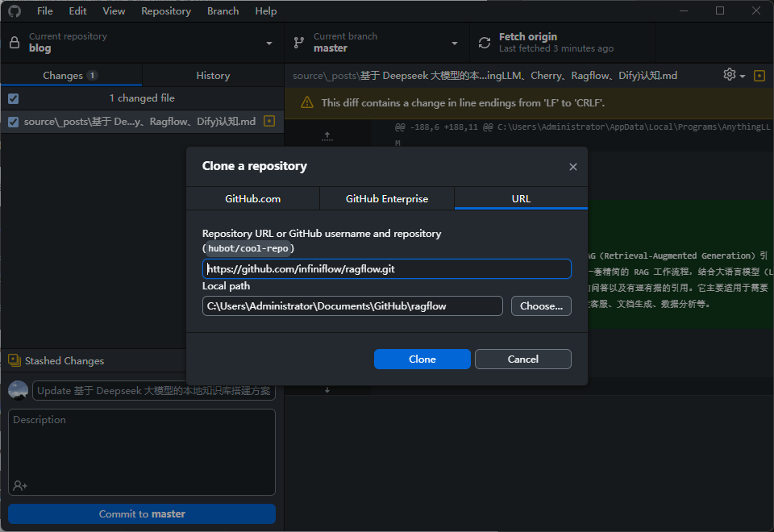Image resolution: width=774 pixels, height=532 pixels.
Task: Maximize the GitHub Desktop window
Action: tap(720, 10)
